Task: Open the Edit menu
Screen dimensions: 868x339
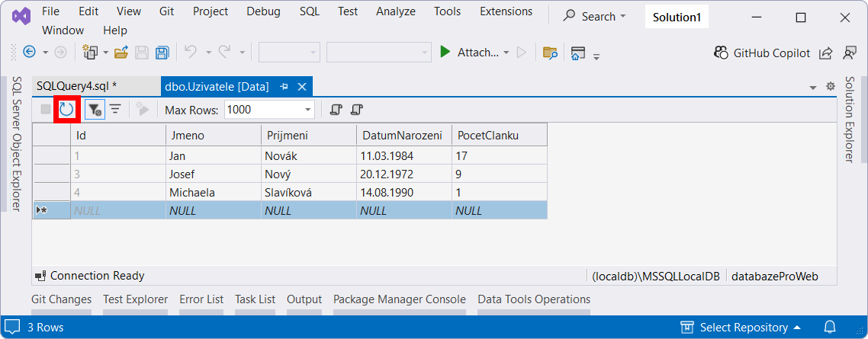Action: 88,11
